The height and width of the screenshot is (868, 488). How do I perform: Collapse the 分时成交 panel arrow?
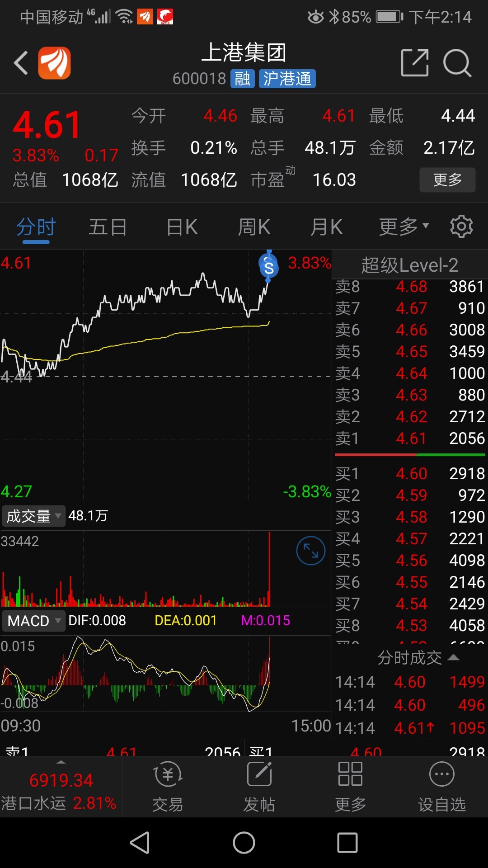[x=453, y=657]
